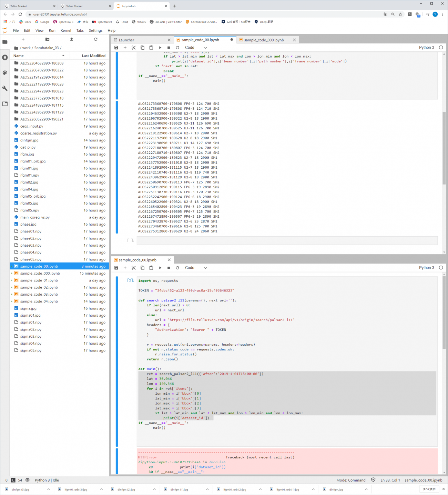Viewport: 448px width, 495px height.
Task: Click the New Launcher plus icon
Action: tap(23, 39)
